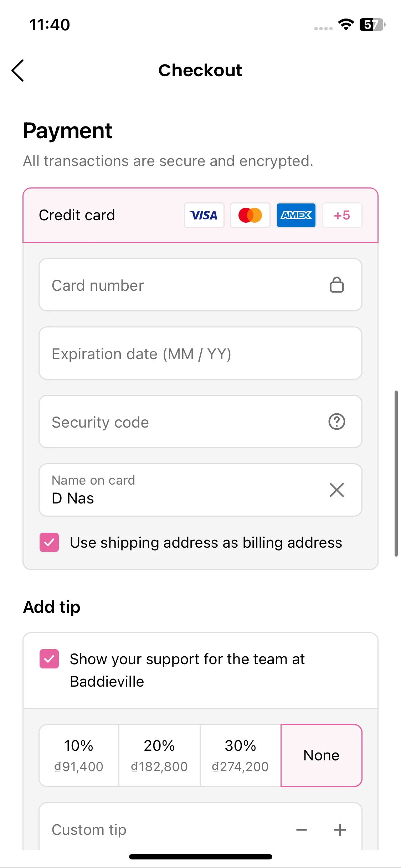Open the security code help icon
401x868 pixels.
336,422
